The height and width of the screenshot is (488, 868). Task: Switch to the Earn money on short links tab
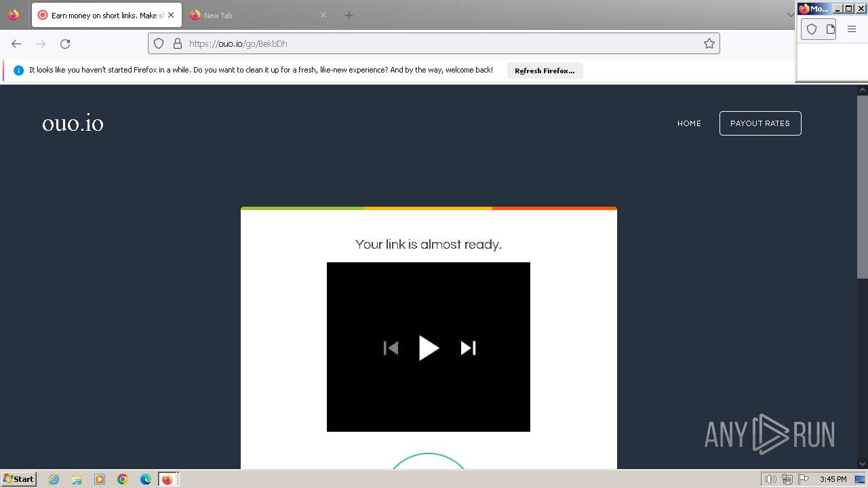[106, 15]
